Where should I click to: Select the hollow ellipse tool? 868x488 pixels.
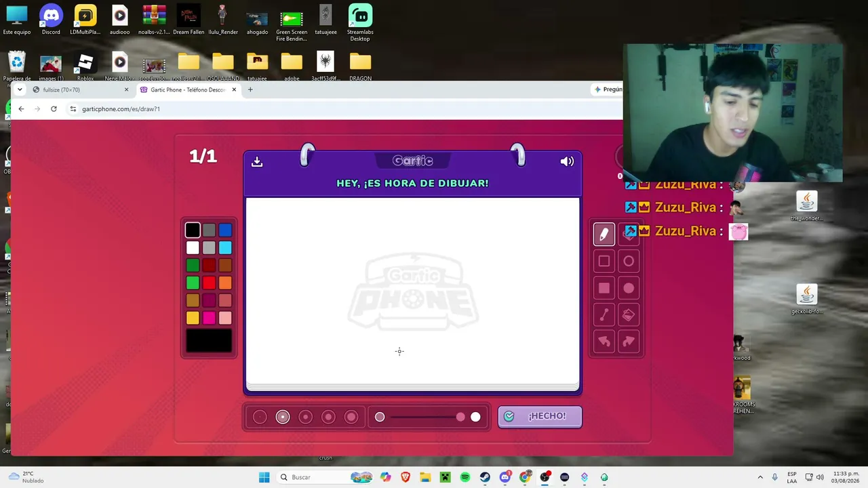(x=629, y=261)
